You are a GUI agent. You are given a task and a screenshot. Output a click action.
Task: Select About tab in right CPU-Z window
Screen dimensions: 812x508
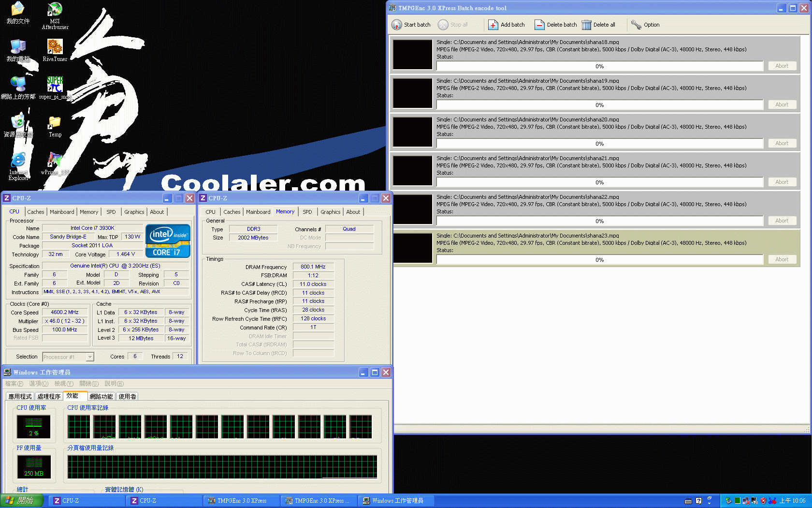353,212
